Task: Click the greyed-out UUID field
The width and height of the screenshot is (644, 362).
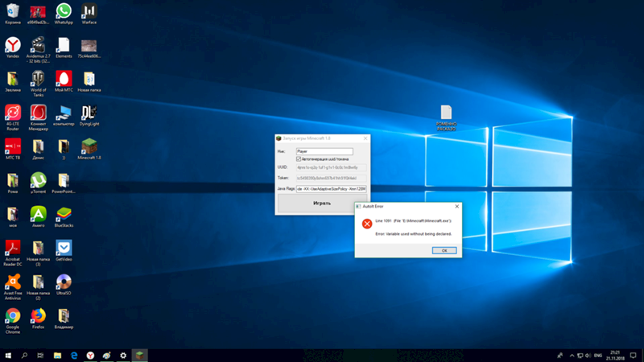Action: coord(331,167)
